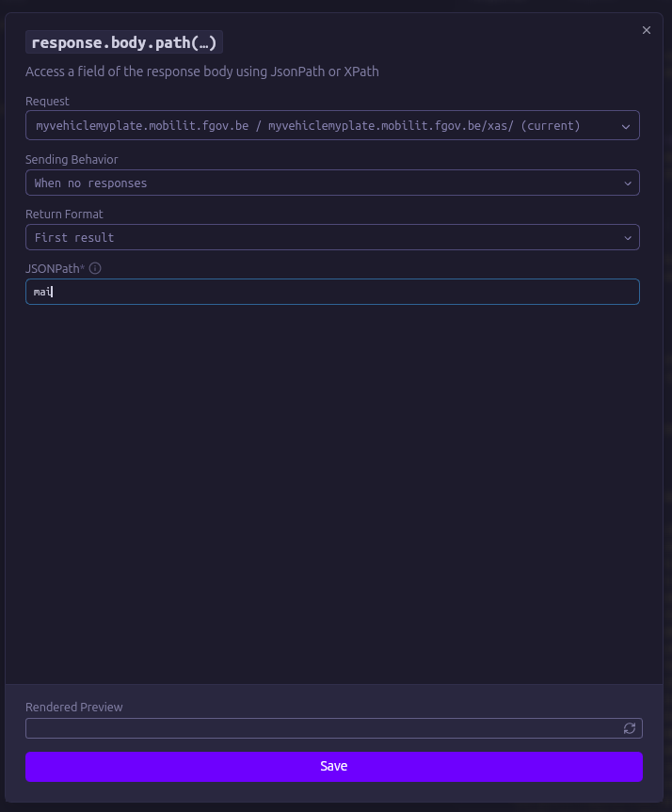This screenshot has height=812, width=672.
Task: Click the info icon beside JSONPath
Action: (x=95, y=268)
